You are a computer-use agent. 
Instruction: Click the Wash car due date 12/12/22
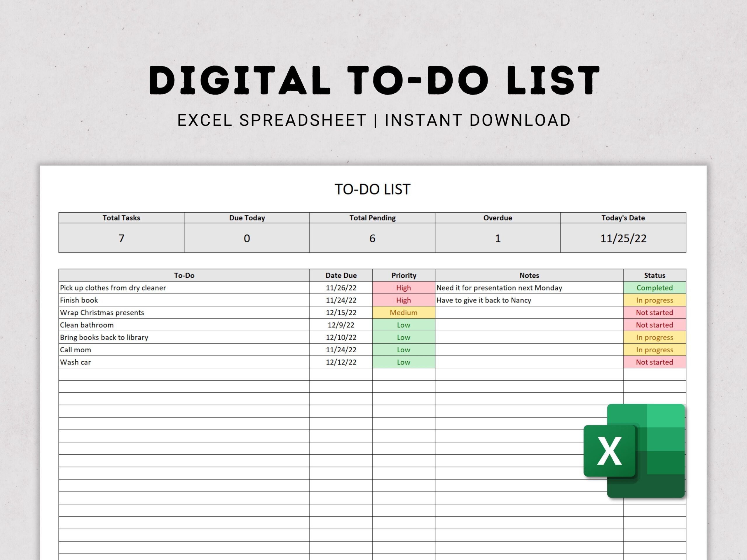pyautogui.click(x=341, y=362)
